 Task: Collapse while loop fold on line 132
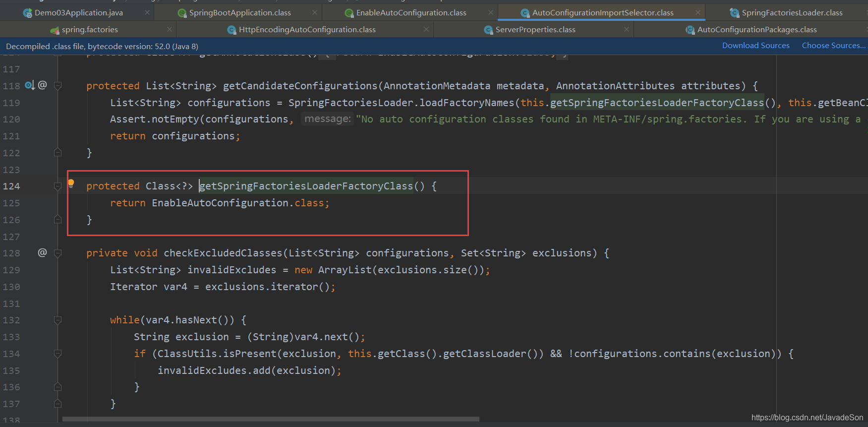58,320
